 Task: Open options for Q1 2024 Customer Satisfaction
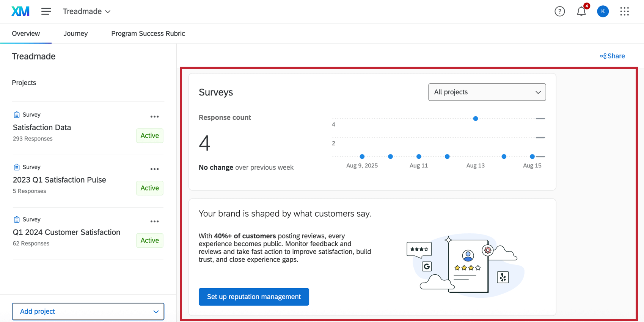(x=154, y=221)
